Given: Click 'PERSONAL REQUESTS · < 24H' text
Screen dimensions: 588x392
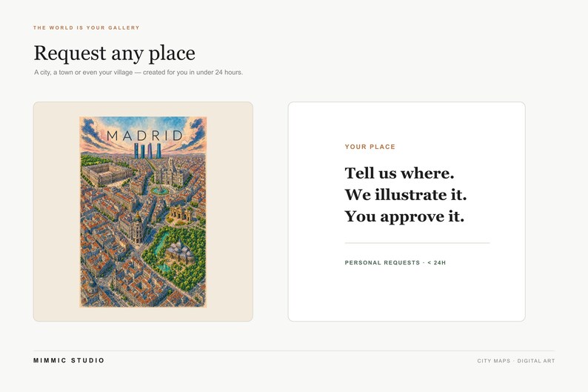Looking at the screenshot, I should [x=395, y=263].
